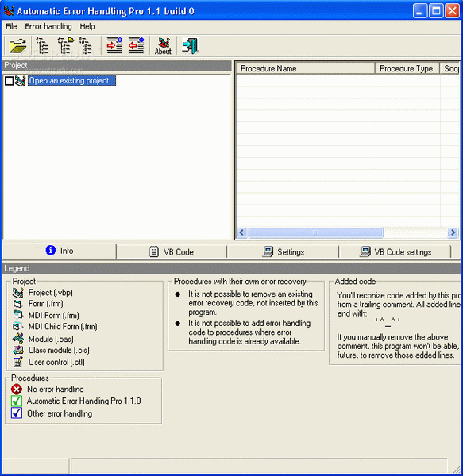463x476 pixels.
Task: Click the red X No error handling icon
Action: 17,390
